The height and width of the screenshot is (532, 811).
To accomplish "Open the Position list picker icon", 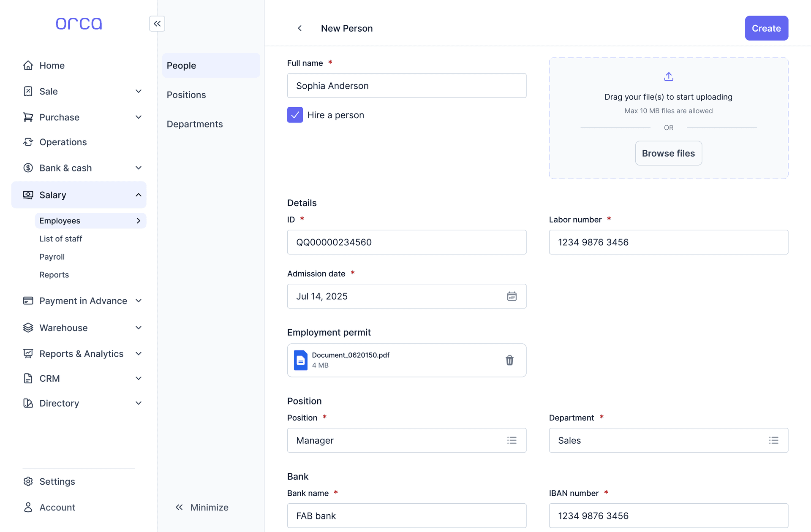I will (x=512, y=440).
